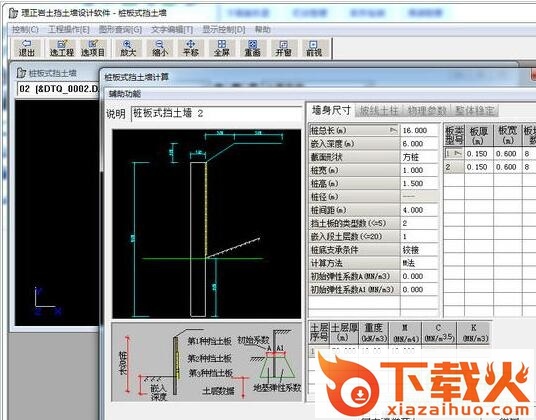Click the 前视 previous view icon
536x420 pixels.
(314, 48)
